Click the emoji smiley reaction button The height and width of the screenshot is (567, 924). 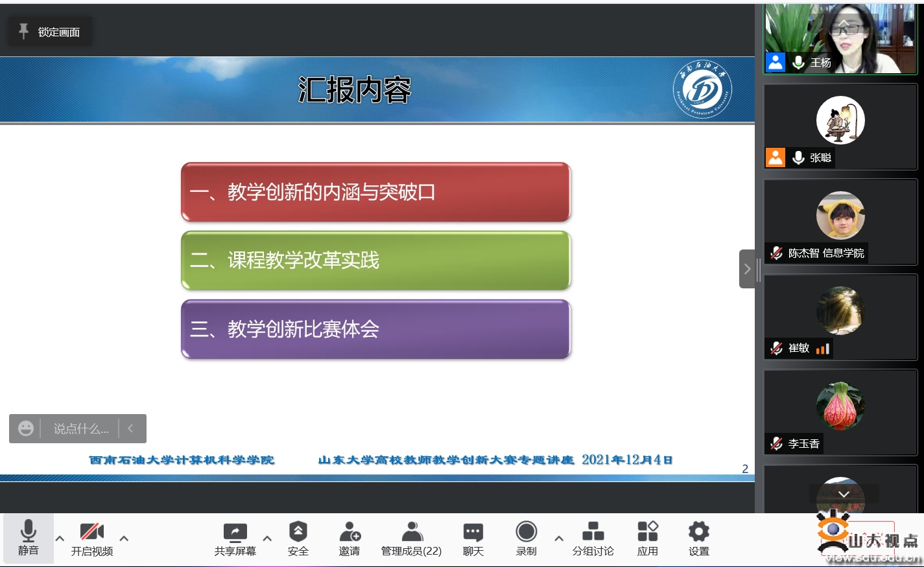click(x=26, y=428)
